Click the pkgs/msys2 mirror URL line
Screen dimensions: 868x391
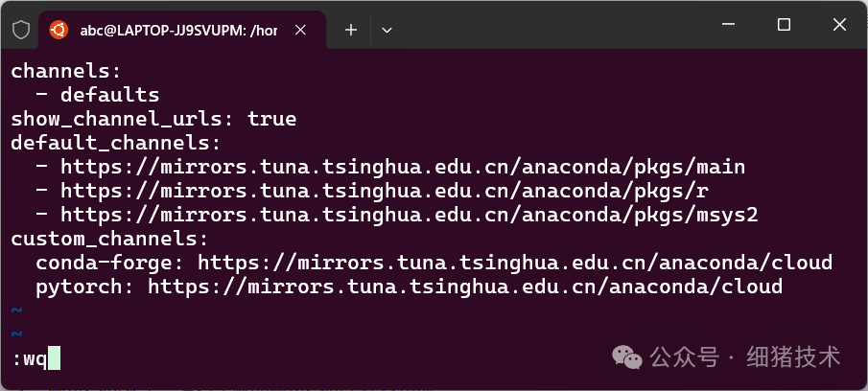[x=410, y=215]
